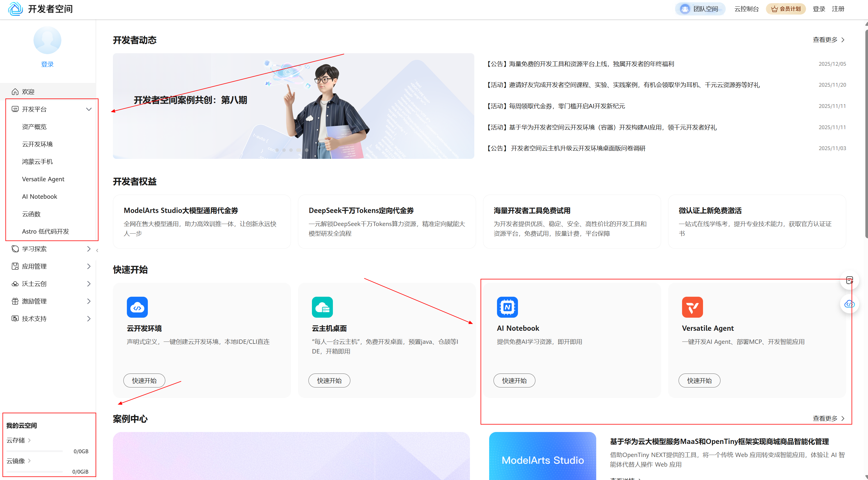Collapse the 开发平台 sidebar section

click(x=89, y=109)
